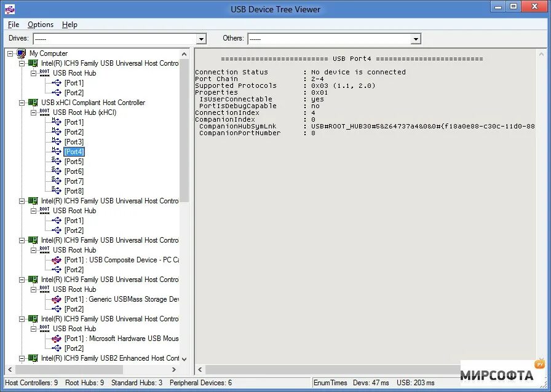551x392 pixels.
Task: Click the xHCI Compliant Host Controller card icon
Action: [33, 103]
